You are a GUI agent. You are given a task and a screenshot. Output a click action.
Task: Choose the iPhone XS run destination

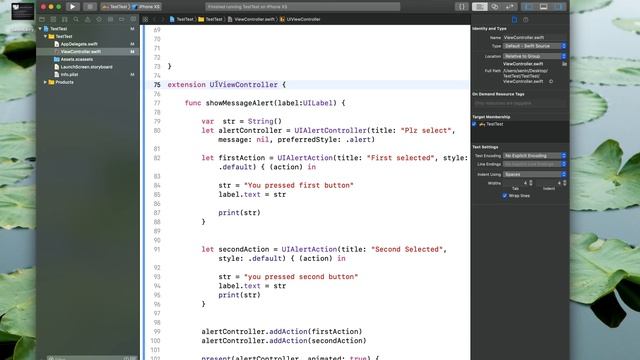pyautogui.click(x=147, y=7)
